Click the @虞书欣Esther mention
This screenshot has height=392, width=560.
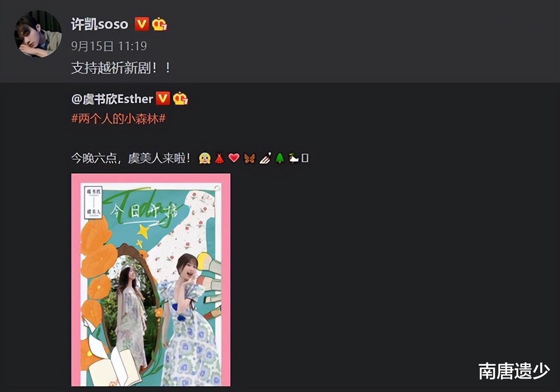[112, 99]
